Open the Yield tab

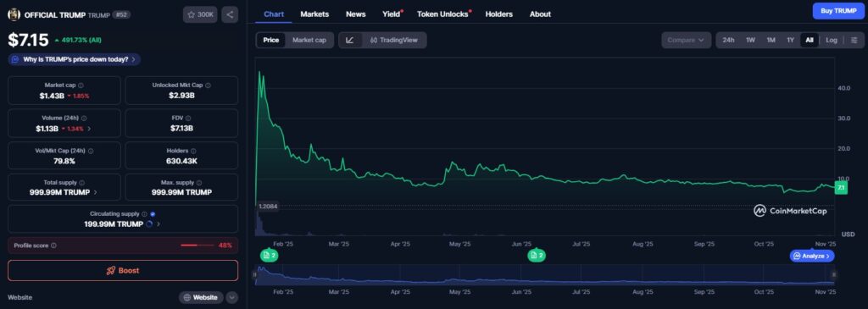392,14
